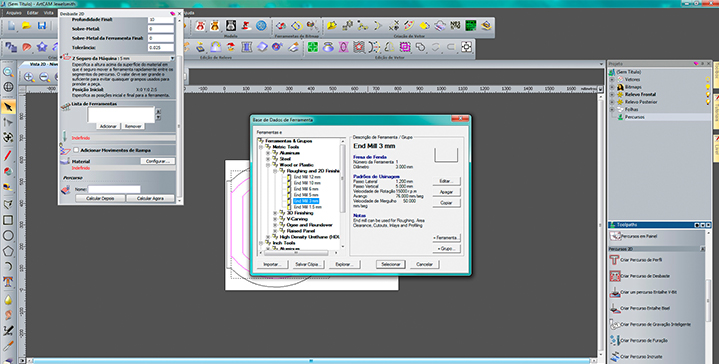Select the arc drawing tool

[8, 266]
